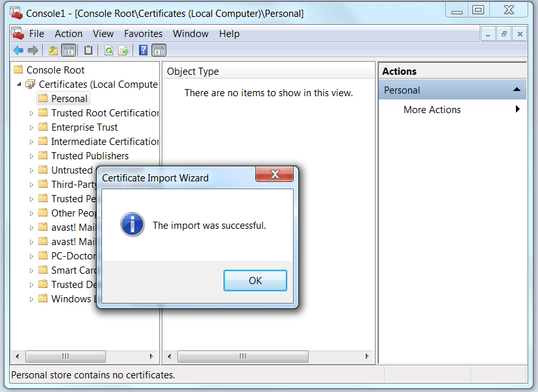Open the Favorites menu
The height and width of the screenshot is (392, 538).
coord(143,34)
